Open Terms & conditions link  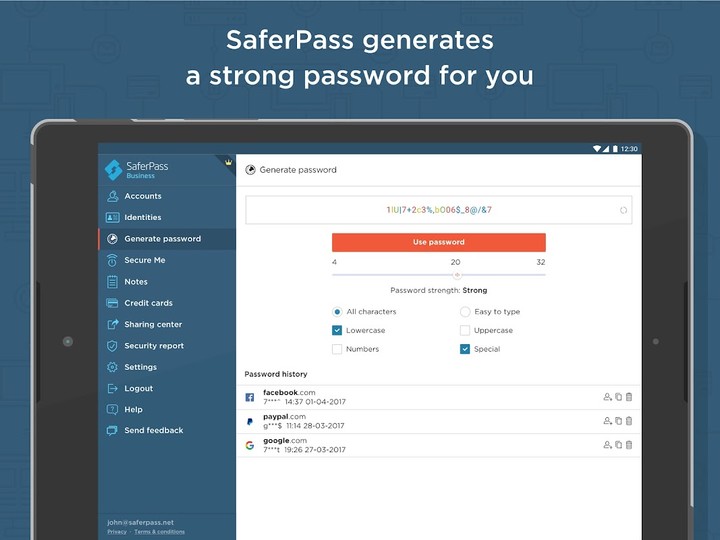[x=159, y=532]
